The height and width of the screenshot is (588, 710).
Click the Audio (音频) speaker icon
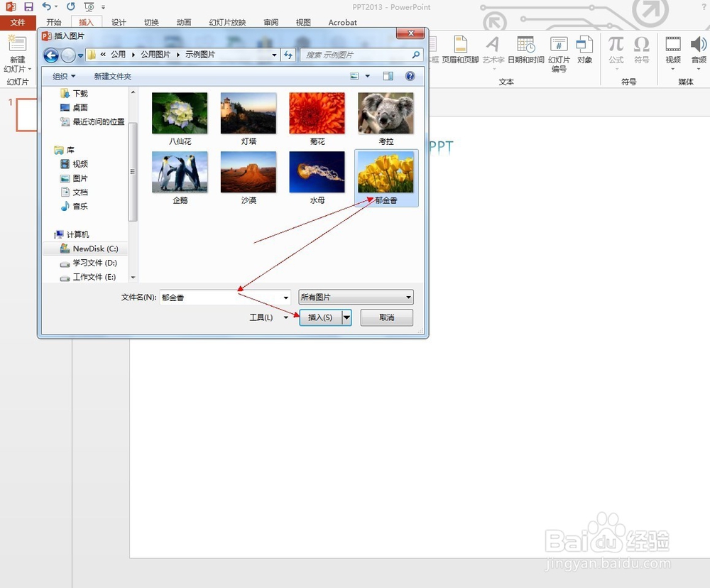(699, 45)
